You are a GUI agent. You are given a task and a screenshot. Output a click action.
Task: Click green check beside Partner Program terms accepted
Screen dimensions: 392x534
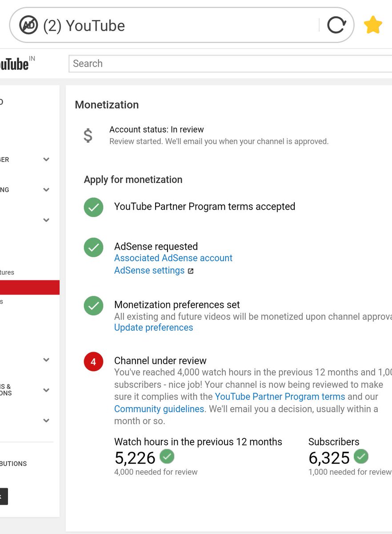point(93,207)
